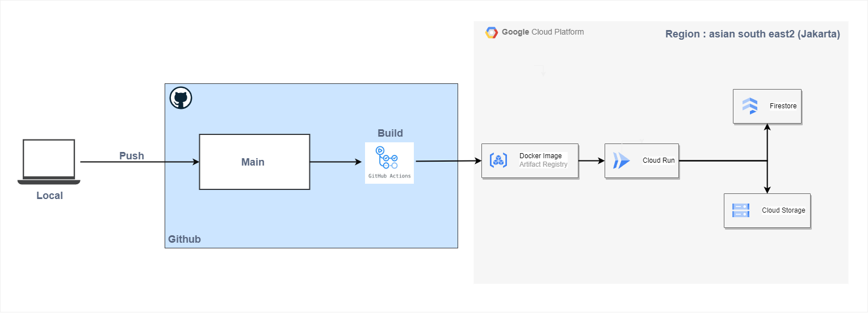868x313 pixels.
Task: Click the "Cloud Storage" label
Action: (x=783, y=210)
